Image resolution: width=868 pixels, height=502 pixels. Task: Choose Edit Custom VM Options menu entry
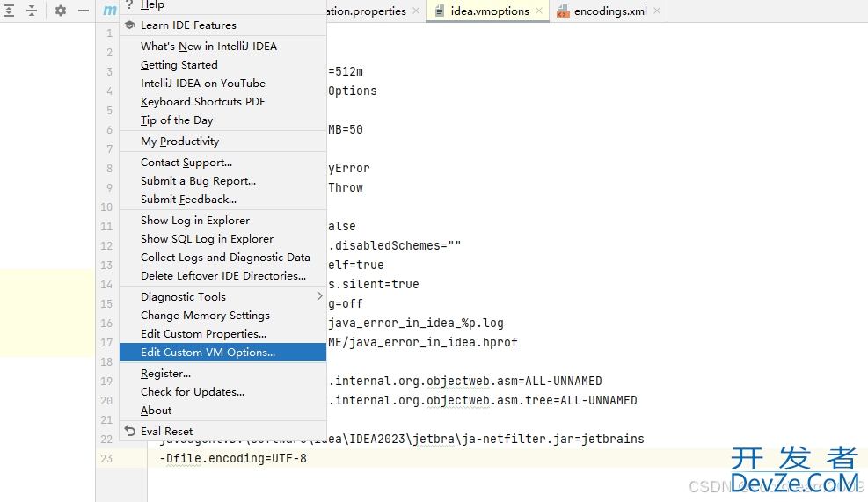[208, 353]
